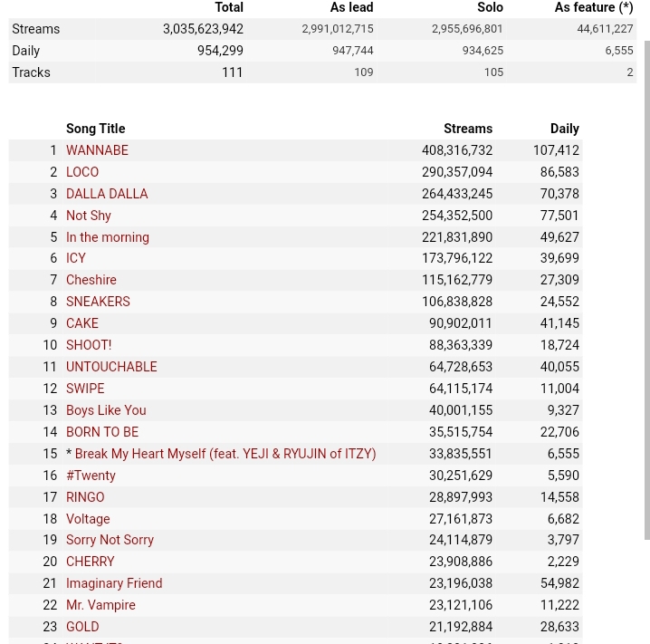This screenshot has height=644, width=650.
Task: Open the Boys Like You link
Action: (106, 410)
